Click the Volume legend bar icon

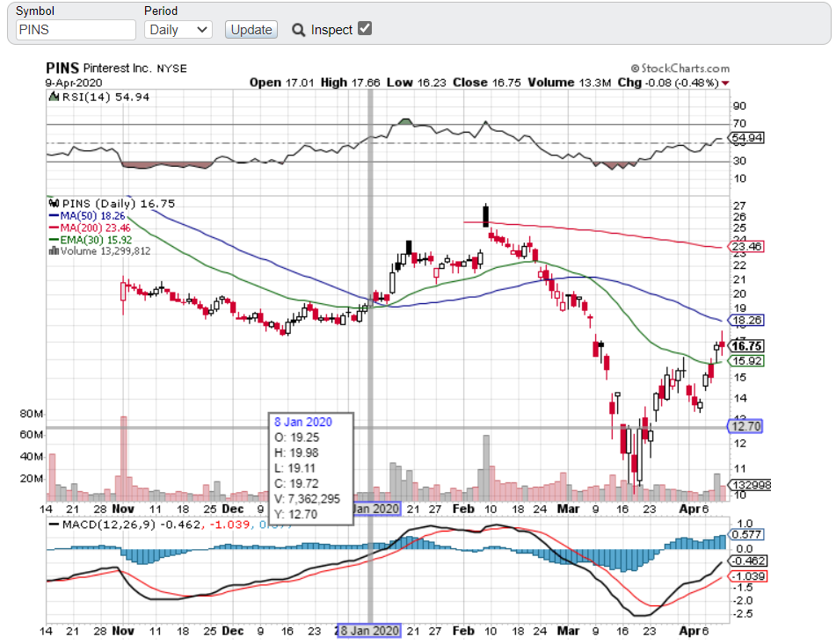tap(55, 250)
